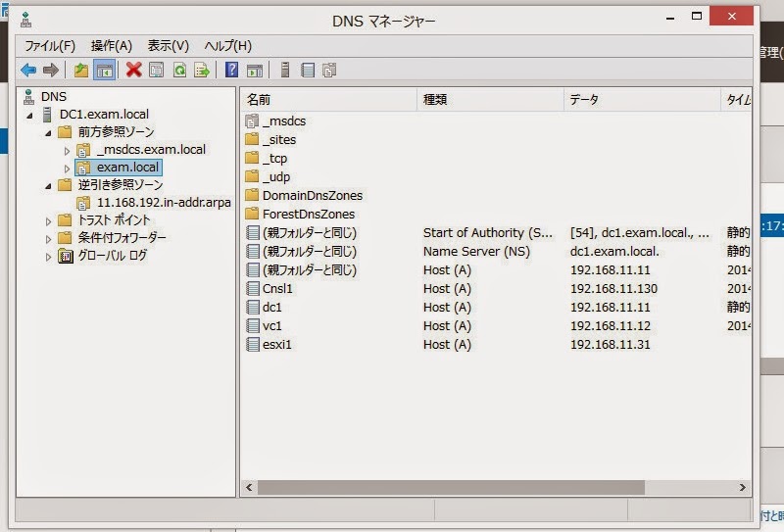Screen dimensions: 784x532
Task: Click the new server tower toolbar icon
Action: tap(285, 70)
